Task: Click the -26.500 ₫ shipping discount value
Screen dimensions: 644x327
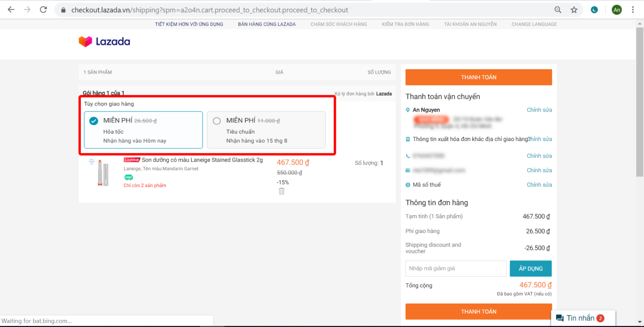Action: [538, 248]
